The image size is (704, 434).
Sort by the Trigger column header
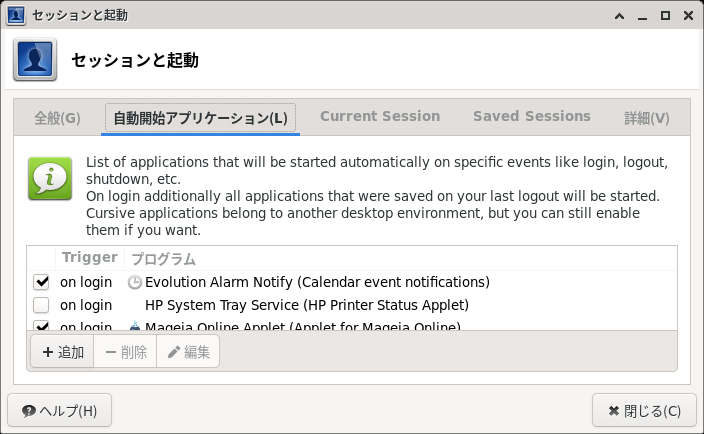click(x=90, y=258)
